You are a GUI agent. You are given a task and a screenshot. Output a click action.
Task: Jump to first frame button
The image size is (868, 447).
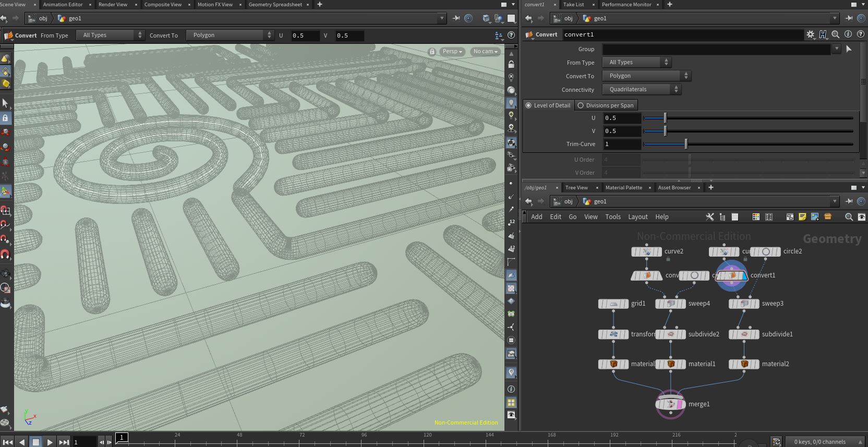(7, 442)
